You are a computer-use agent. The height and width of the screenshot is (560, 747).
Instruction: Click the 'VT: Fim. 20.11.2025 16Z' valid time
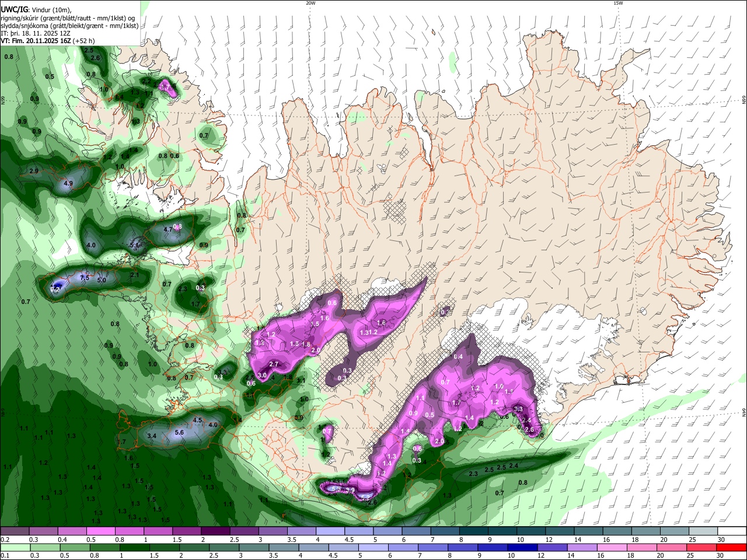(x=36, y=41)
